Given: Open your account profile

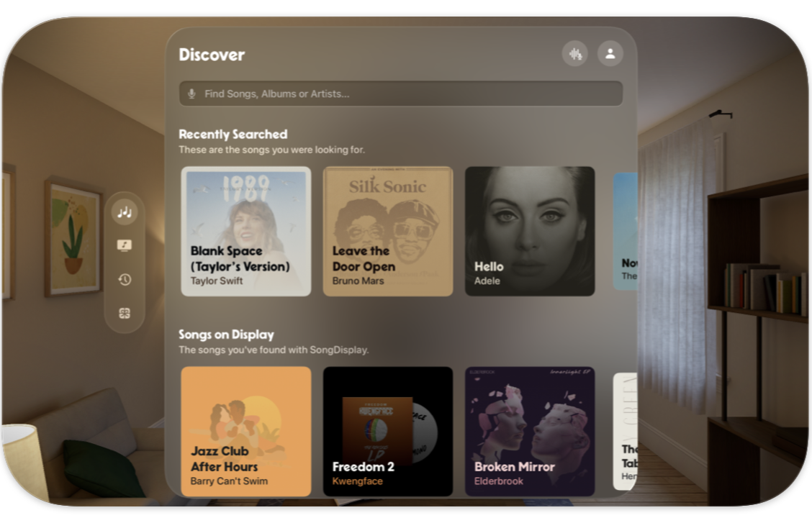Looking at the screenshot, I should (610, 53).
